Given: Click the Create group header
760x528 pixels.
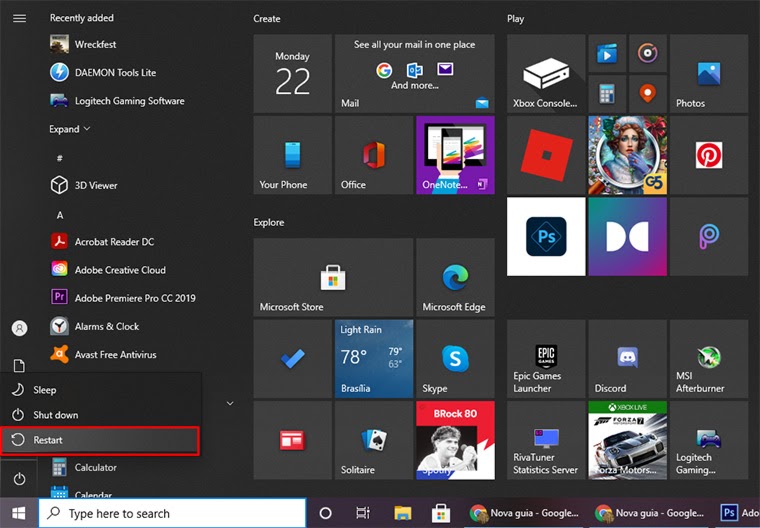Looking at the screenshot, I should [267, 18].
